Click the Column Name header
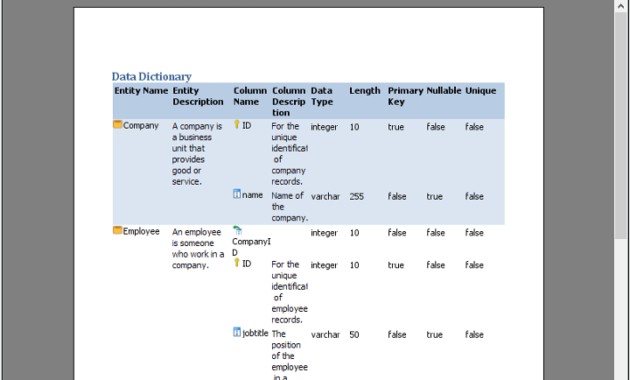Image resolution: width=630 pixels, height=380 pixels. [250, 96]
